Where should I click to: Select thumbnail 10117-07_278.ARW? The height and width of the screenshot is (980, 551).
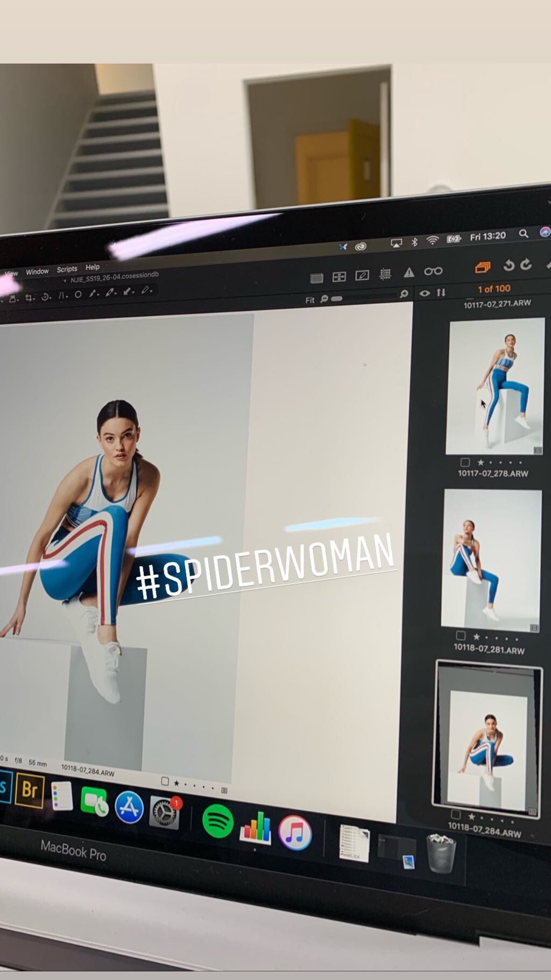(x=496, y=386)
